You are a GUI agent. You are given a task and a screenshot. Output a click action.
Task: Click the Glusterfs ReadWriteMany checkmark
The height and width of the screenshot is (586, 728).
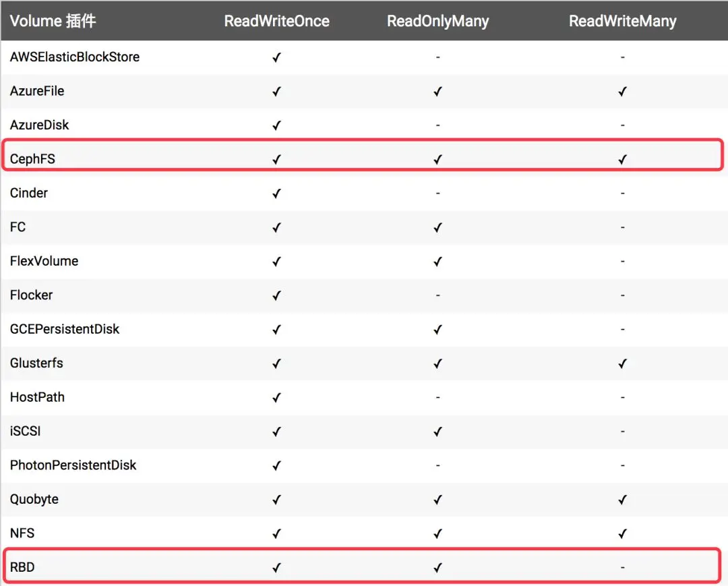point(623,363)
